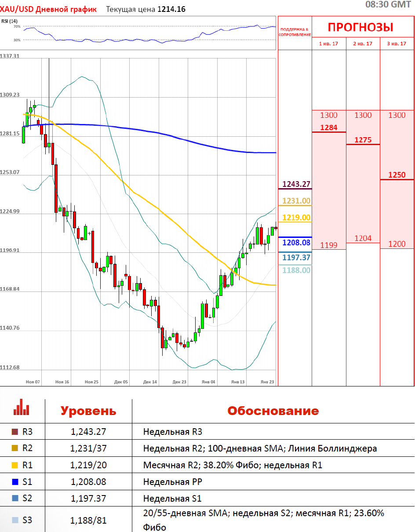
Task: Click the 'Уровень' table column header
Action: pyautogui.click(x=88, y=411)
